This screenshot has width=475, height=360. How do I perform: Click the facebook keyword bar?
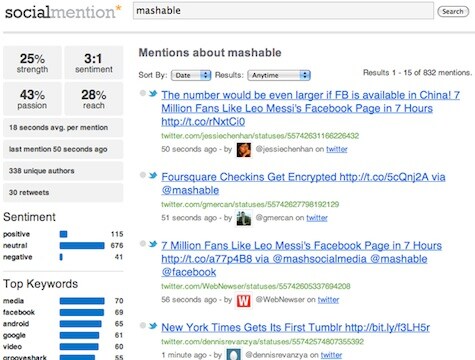pyautogui.click(x=82, y=312)
